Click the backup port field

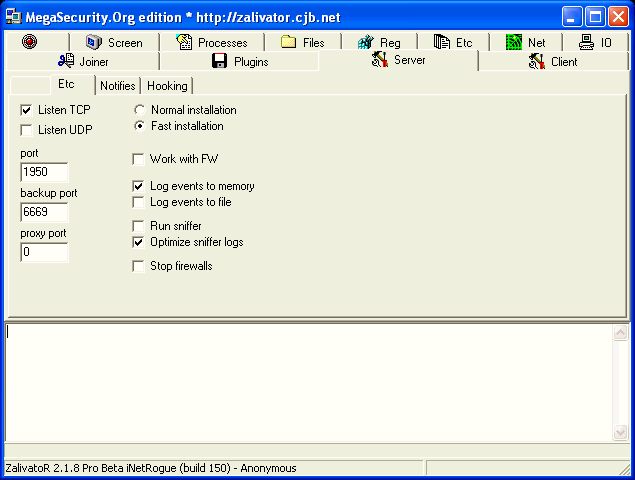click(44, 212)
